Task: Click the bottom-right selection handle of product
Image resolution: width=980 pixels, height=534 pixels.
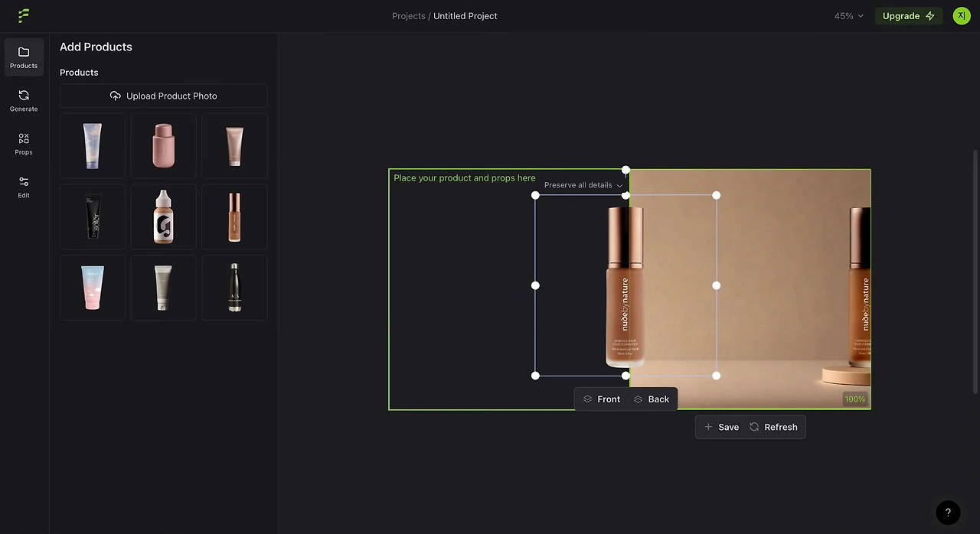Action: [x=717, y=376]
